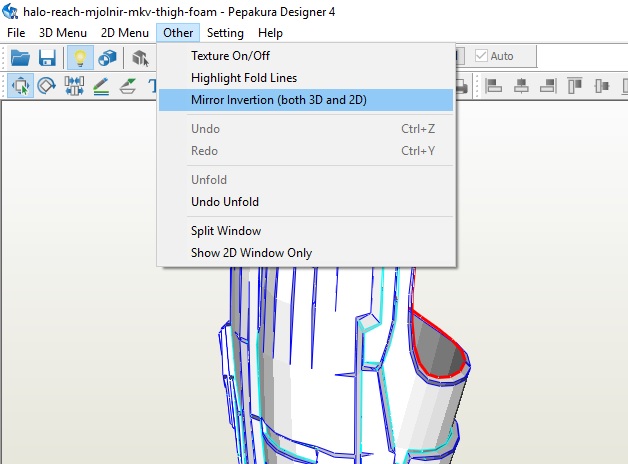Save the project with the floppy disk icon
This screenshot has width=628, height=464.
click(47, 58)
